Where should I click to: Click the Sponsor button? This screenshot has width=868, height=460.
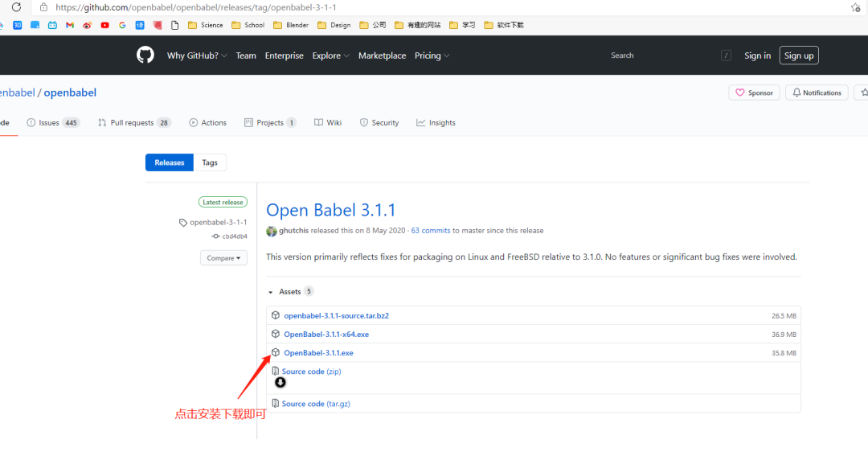(x=754, y=92)
